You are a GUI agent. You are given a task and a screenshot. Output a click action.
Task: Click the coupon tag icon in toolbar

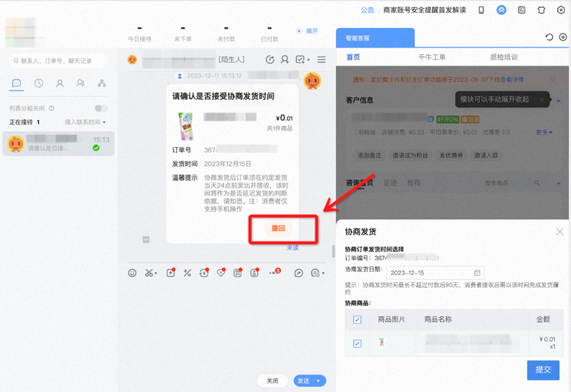point(221,273)
